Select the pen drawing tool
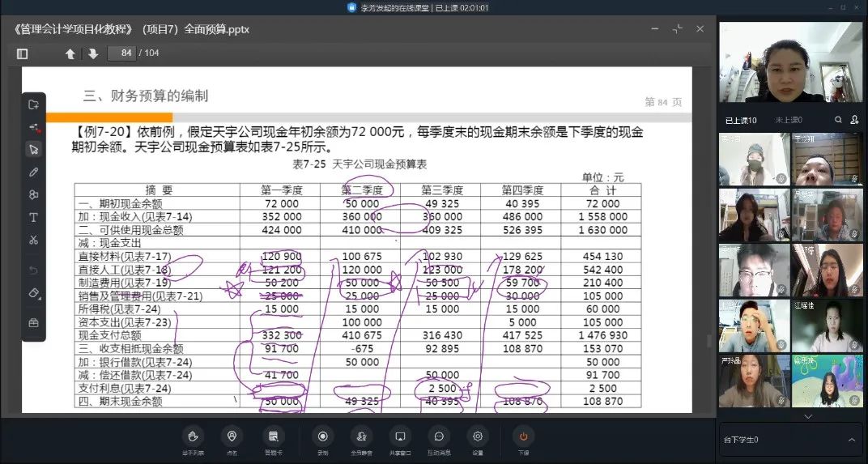868x464 pixels. point(33,172)
